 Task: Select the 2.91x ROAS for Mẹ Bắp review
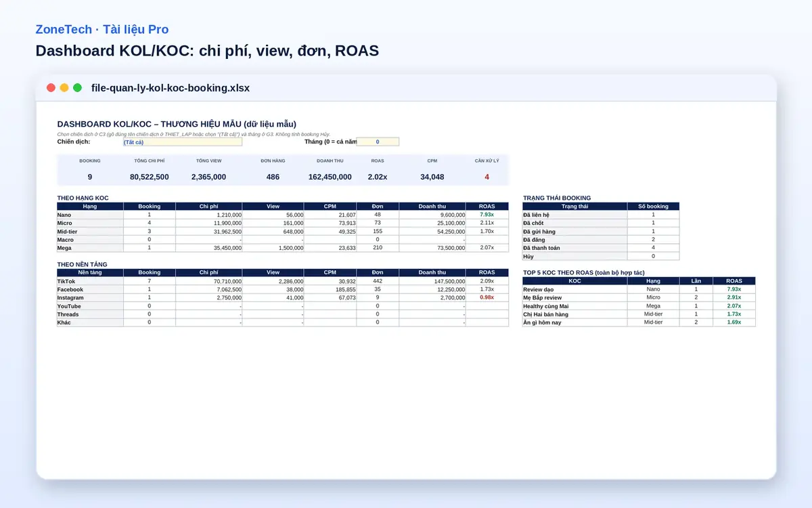[734, 297]
